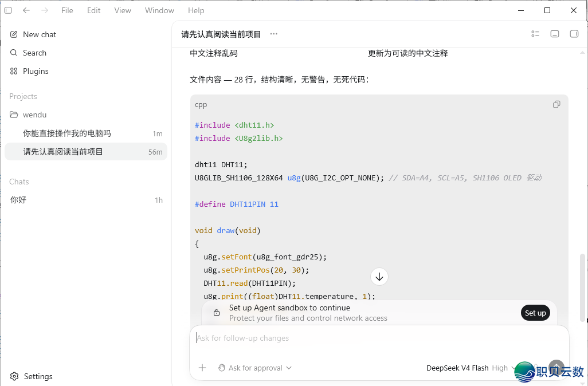This screenshot has width=588, height=386.
Task: Open the Help menu
Action: [196, 10]
